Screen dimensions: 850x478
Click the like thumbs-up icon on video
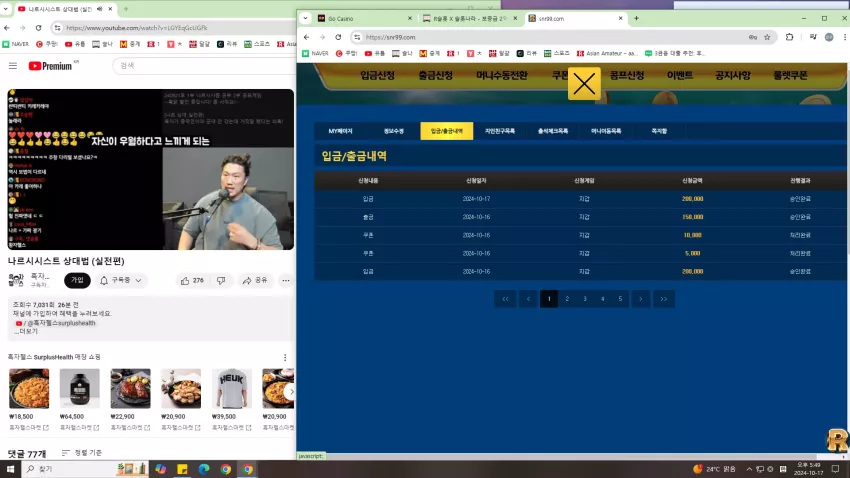pyautogui.click(x=185, y=281)
